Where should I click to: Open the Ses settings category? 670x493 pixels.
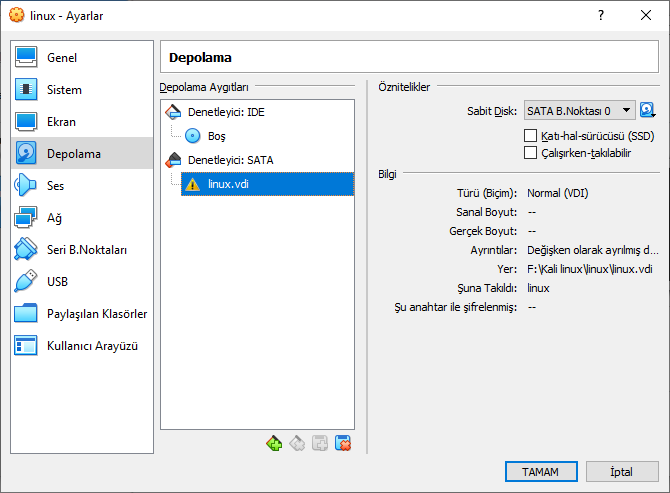click(82, 186)
